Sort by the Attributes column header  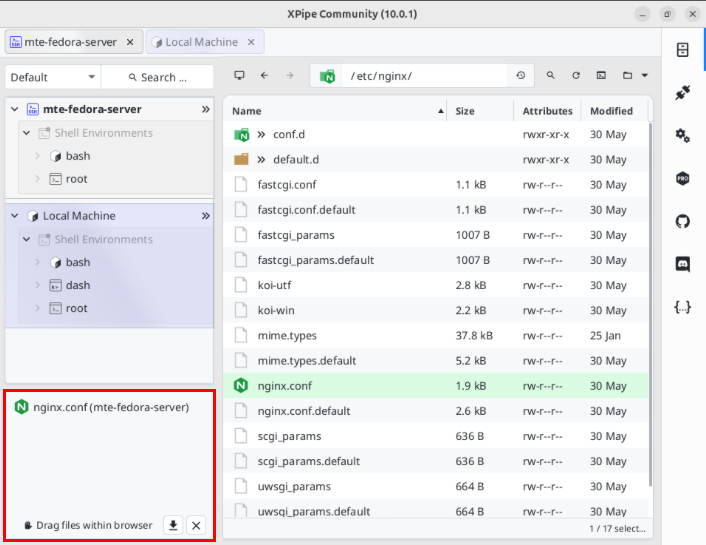[x=548, y=111]
